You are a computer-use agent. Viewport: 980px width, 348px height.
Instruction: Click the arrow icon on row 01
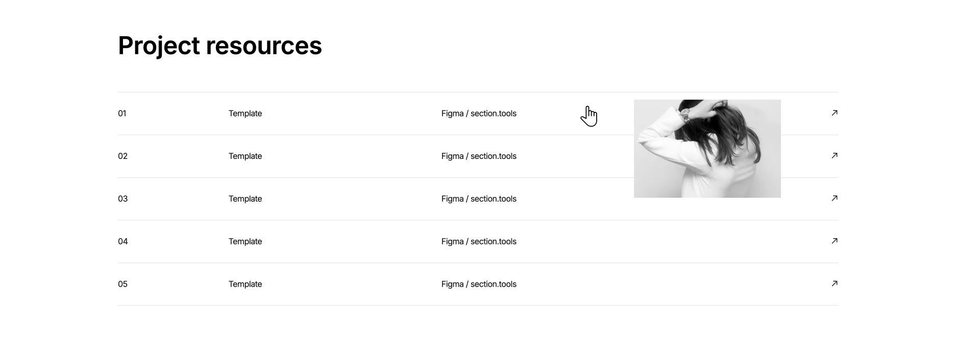[x=834, y=112]
